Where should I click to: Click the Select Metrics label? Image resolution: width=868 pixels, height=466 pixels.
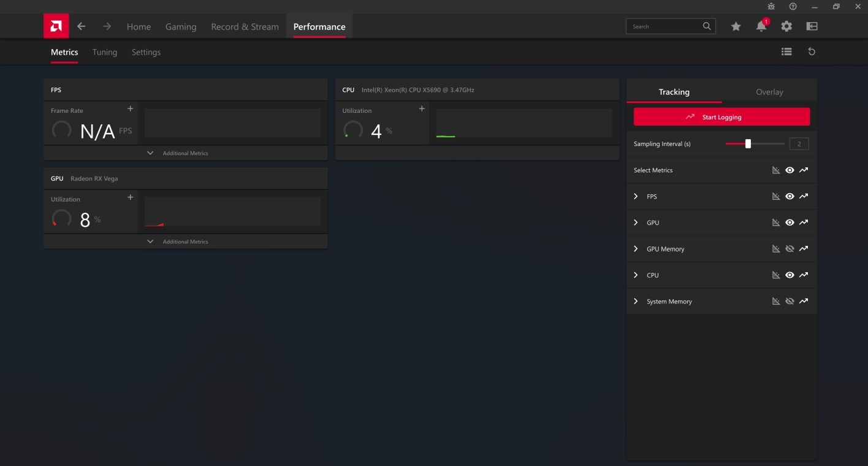653,170
